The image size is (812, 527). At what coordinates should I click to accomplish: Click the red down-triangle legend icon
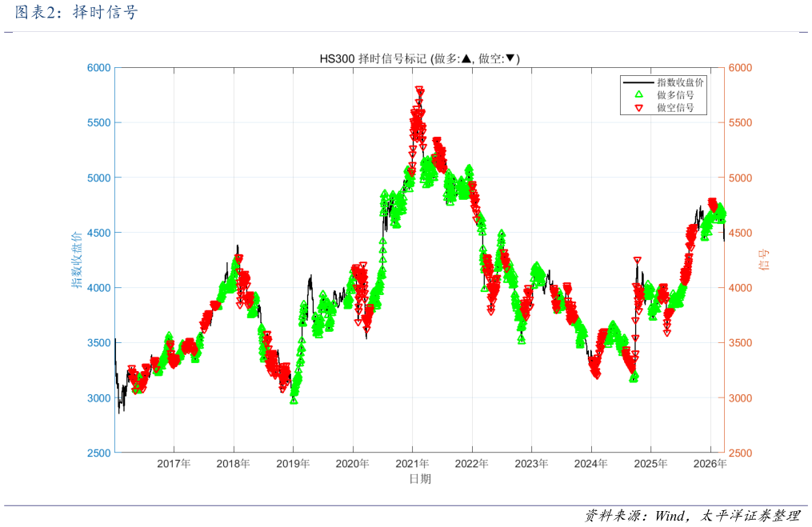click(638, 107)
